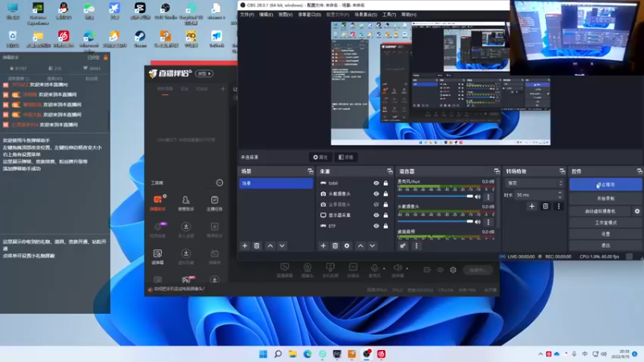This screenshot has height=362, width=644.
Task: Expand speaker options arrow in 直播伴侣 bar
Action: tap(407, 269)
